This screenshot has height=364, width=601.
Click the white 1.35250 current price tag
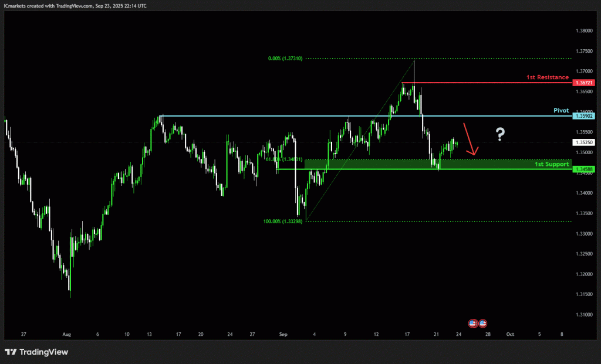point(585,142)
